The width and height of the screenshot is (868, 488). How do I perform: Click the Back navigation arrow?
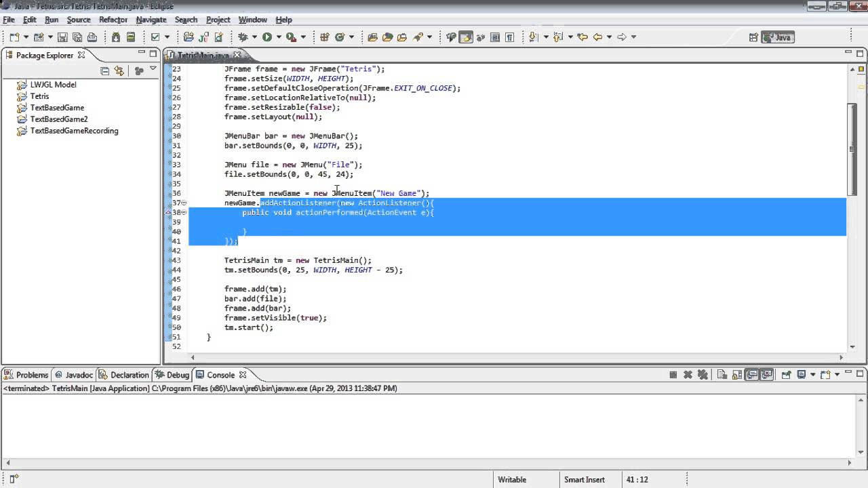597,37
